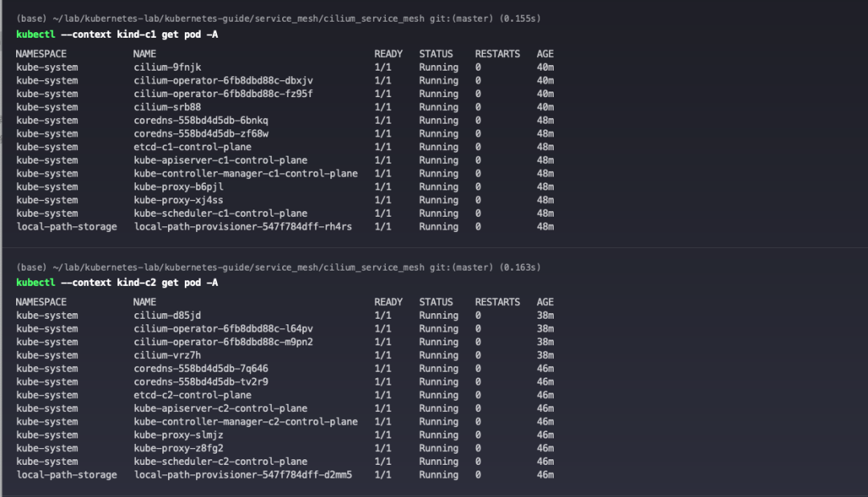Click etcd-c1-control-plane pod name
The image size is (868, 497).
193,147
